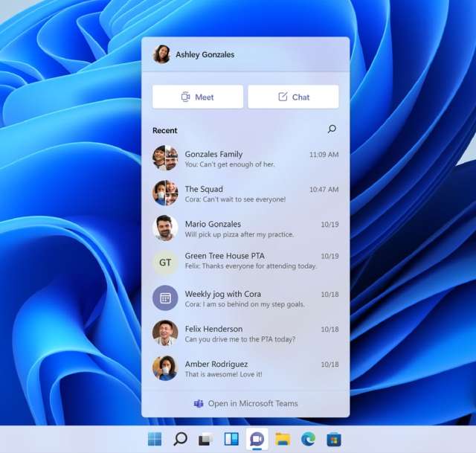Click the 10:47 AM timestamp

[x=324, y=190]
